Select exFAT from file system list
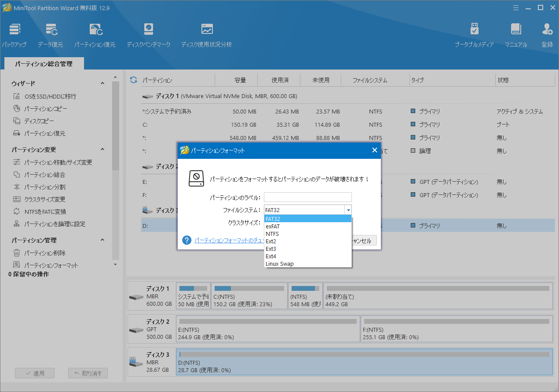Image resolution: width=559 pixels, height=392 pixels. point(308,226)
